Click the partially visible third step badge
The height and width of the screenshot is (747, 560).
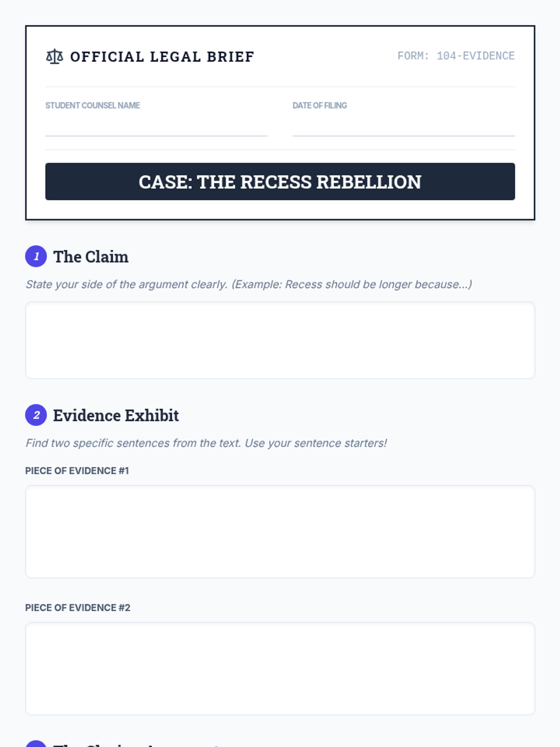tap(36, 744)
